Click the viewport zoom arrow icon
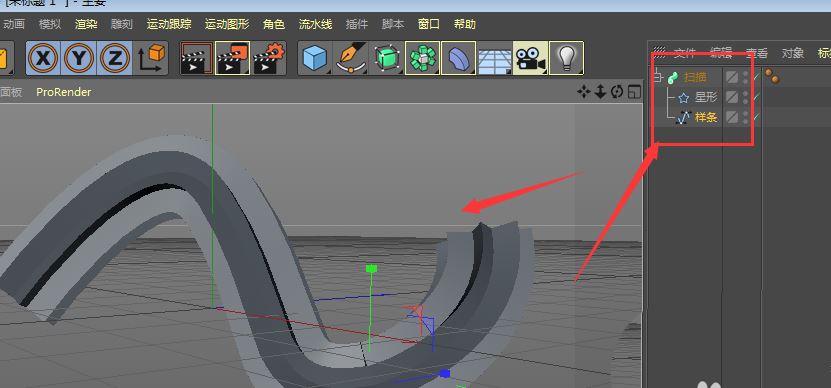The height and width of the screenshot is (388, 831). (600, 92)
